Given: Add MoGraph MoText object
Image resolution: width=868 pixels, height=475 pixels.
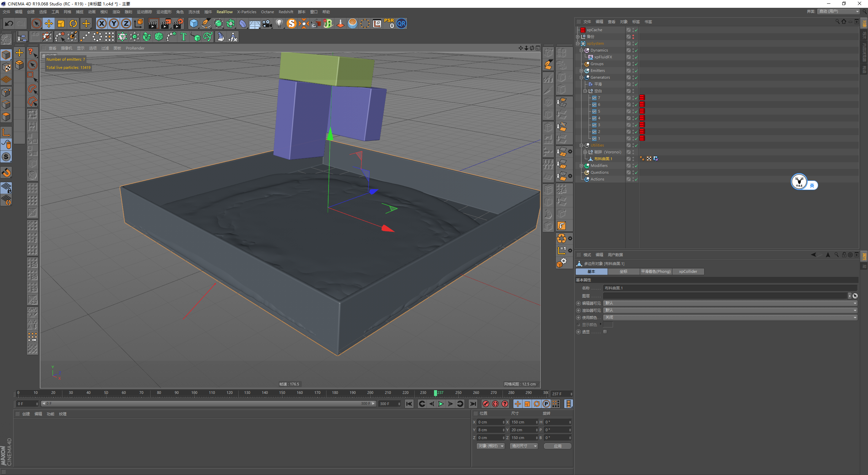Looking at the screenshot, I should [x=183, y=37].
